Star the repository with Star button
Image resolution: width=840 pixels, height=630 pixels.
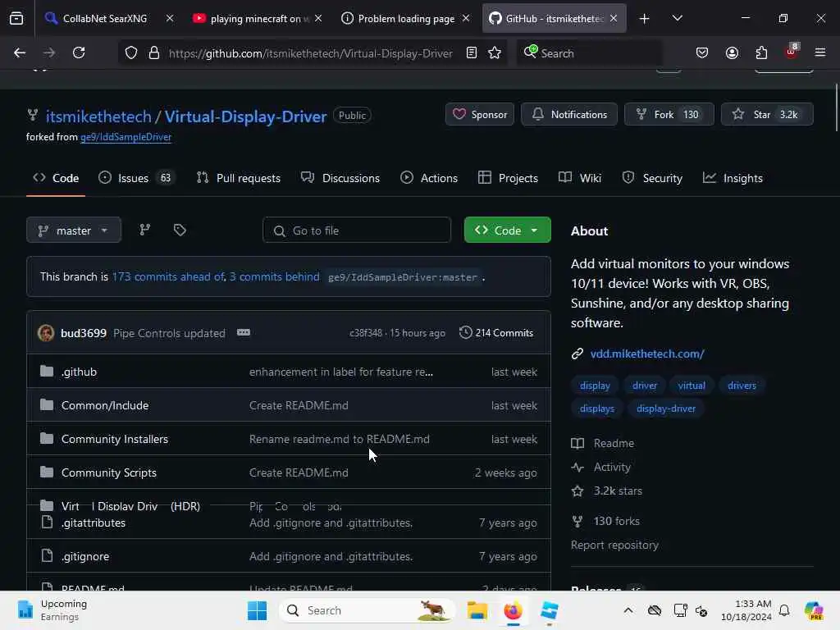(767, 114)
